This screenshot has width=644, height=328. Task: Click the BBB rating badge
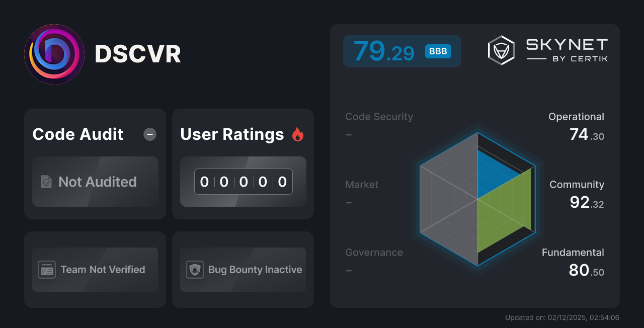coord(437,51)
